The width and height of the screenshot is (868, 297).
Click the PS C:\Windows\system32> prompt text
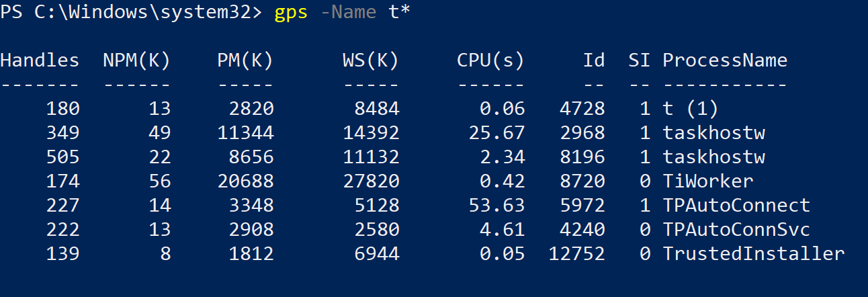coord(130,13)
